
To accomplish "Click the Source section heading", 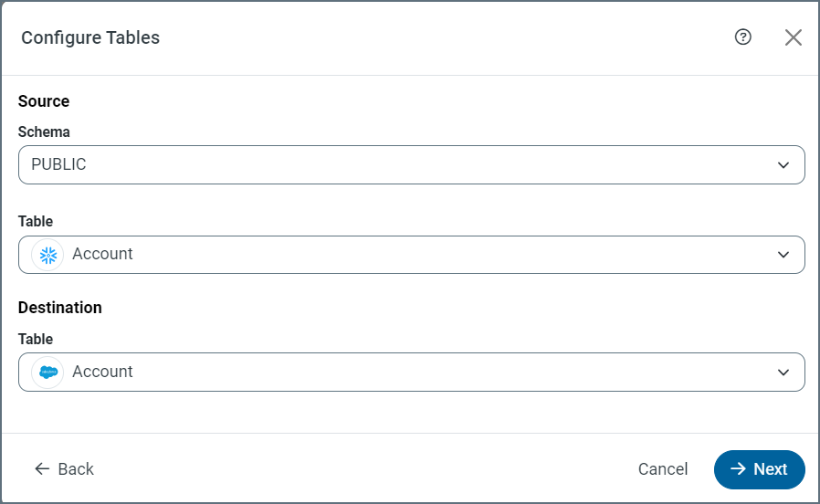I will 44,101.
